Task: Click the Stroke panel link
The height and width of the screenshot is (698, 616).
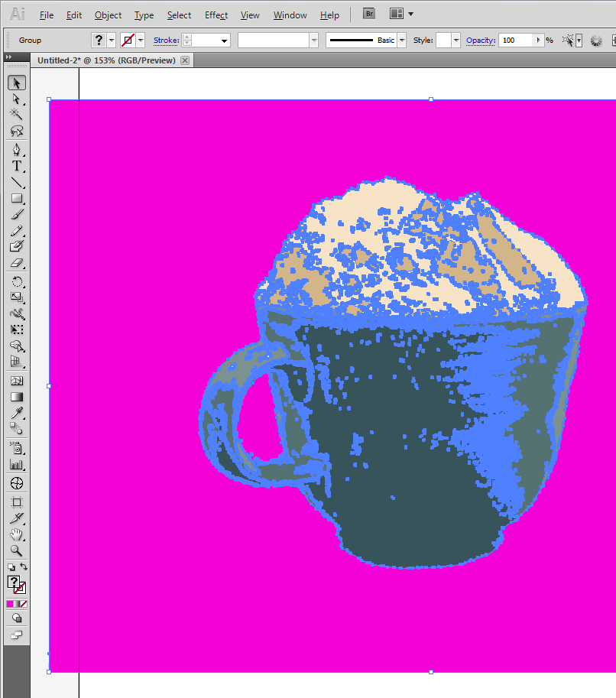Action: 166,41
